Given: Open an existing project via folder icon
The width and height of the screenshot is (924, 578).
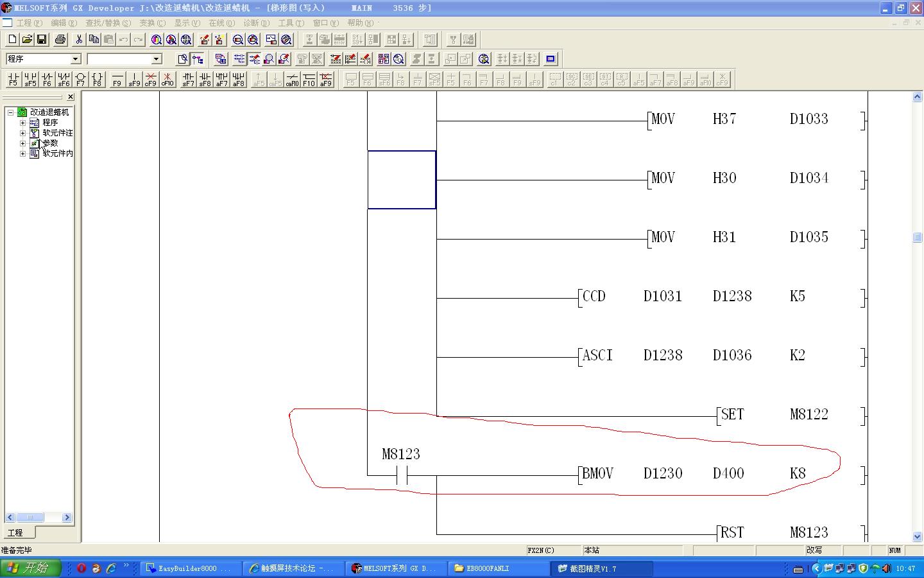Looking at the screenshot, I should [27, 40].
